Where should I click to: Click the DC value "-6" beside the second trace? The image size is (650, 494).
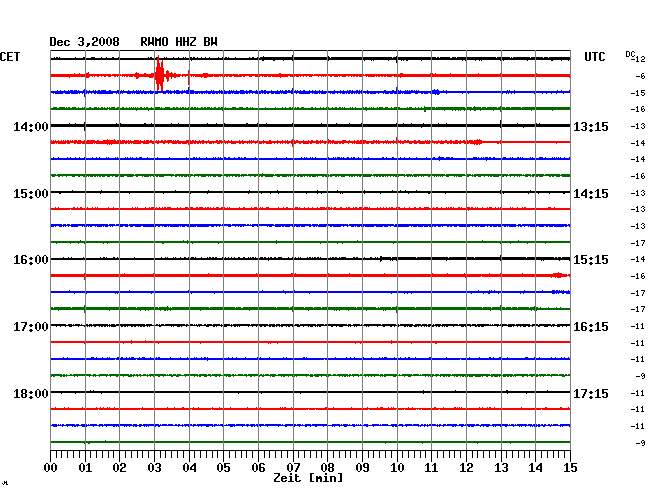tap(640, 76)
